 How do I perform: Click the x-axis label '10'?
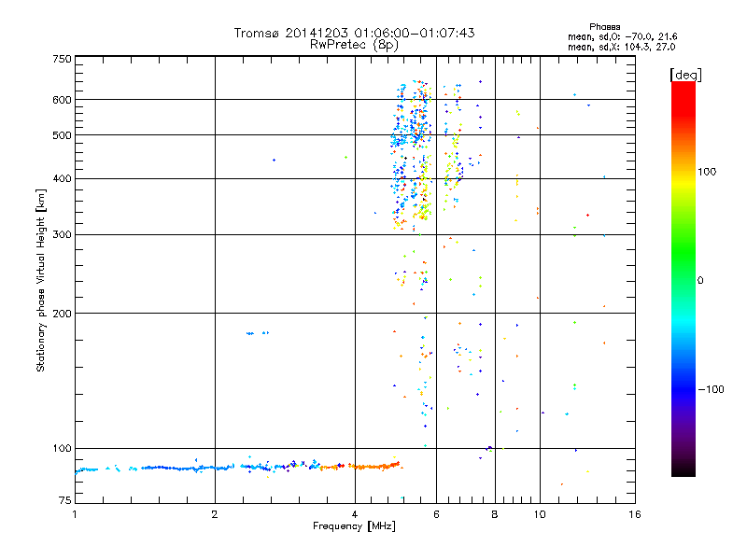pos(540,514)
